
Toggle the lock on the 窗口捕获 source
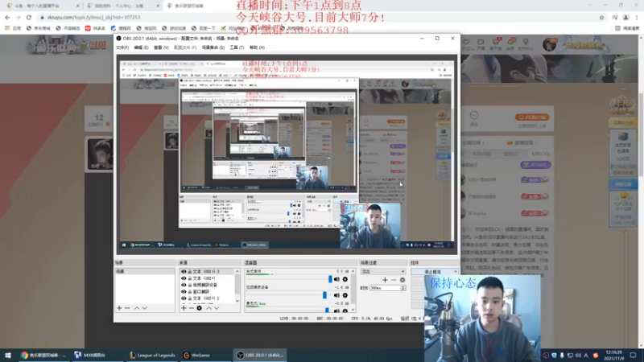pyautogui.click(x=190, y=291)
